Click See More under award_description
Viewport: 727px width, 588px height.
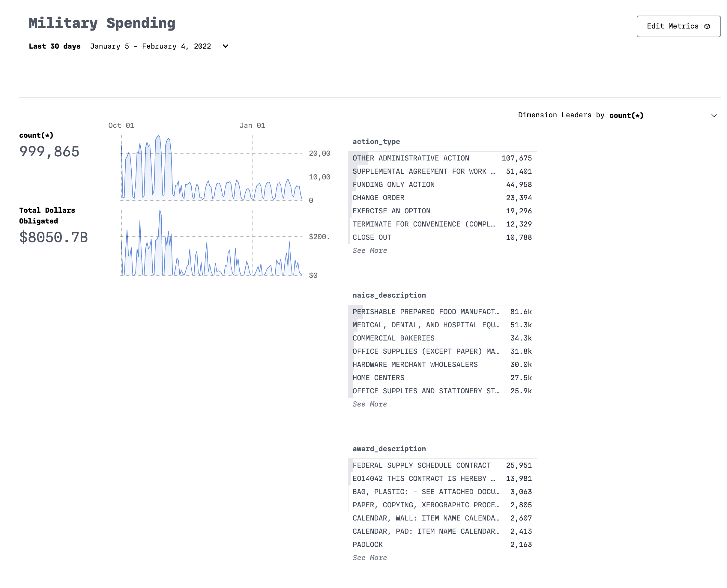369,557
